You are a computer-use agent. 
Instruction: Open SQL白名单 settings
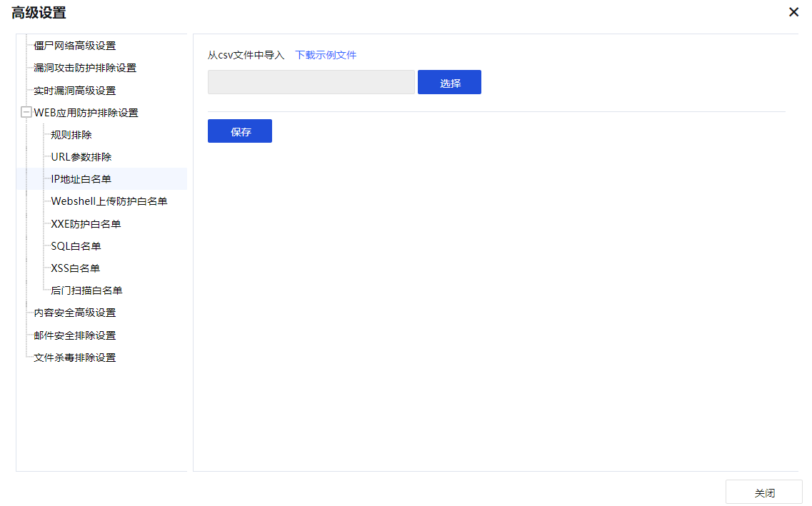tap(76, 246)
